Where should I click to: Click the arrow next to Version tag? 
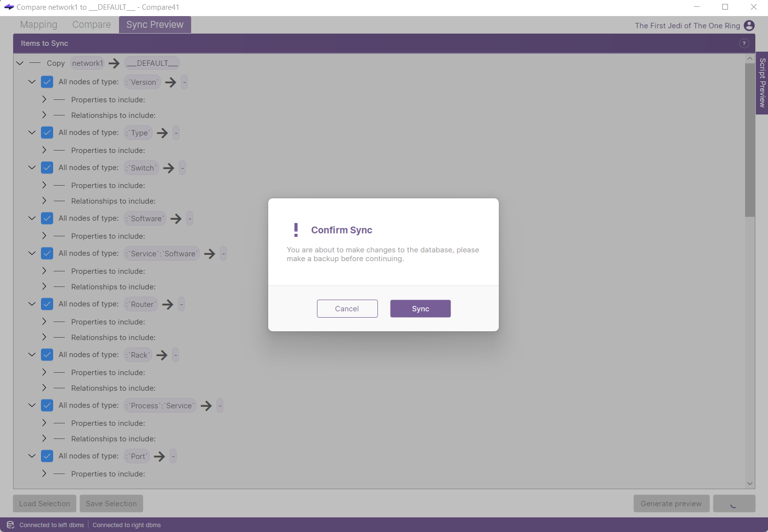point(171,82)
